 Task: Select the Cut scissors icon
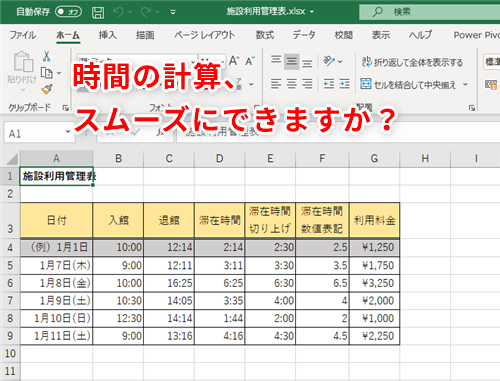[47, 56]
